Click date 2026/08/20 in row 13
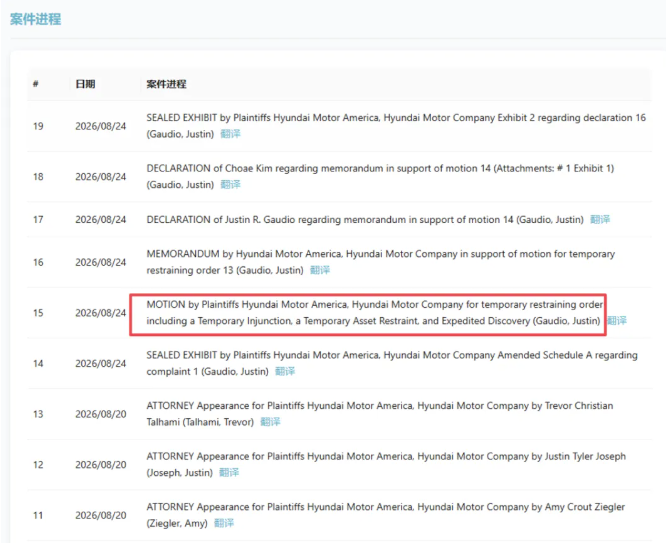 [101, 414]
